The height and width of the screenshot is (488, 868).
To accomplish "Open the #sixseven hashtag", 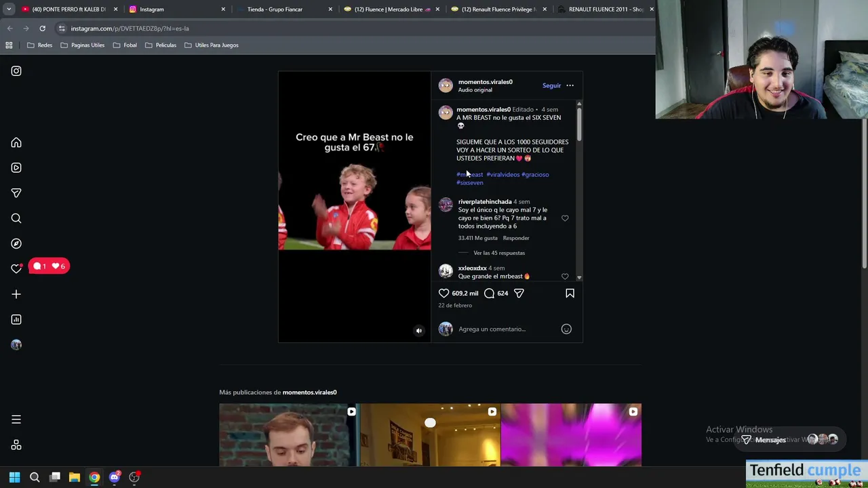I will pos(470,182).
